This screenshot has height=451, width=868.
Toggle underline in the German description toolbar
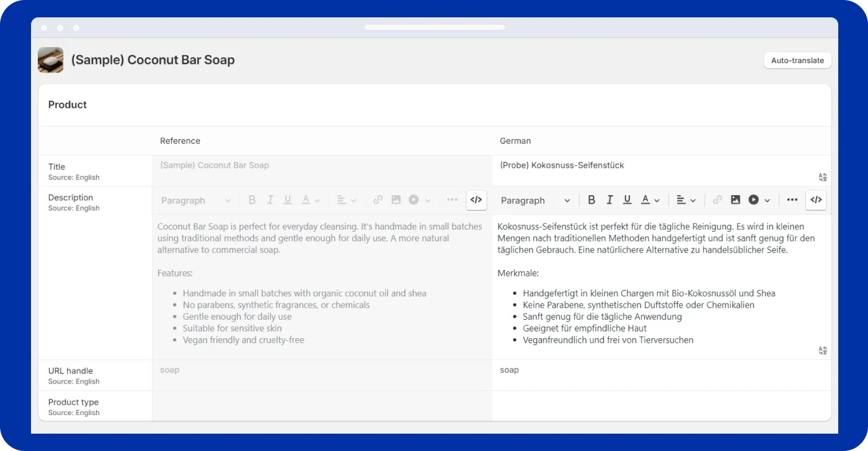[x=627, y=200]
